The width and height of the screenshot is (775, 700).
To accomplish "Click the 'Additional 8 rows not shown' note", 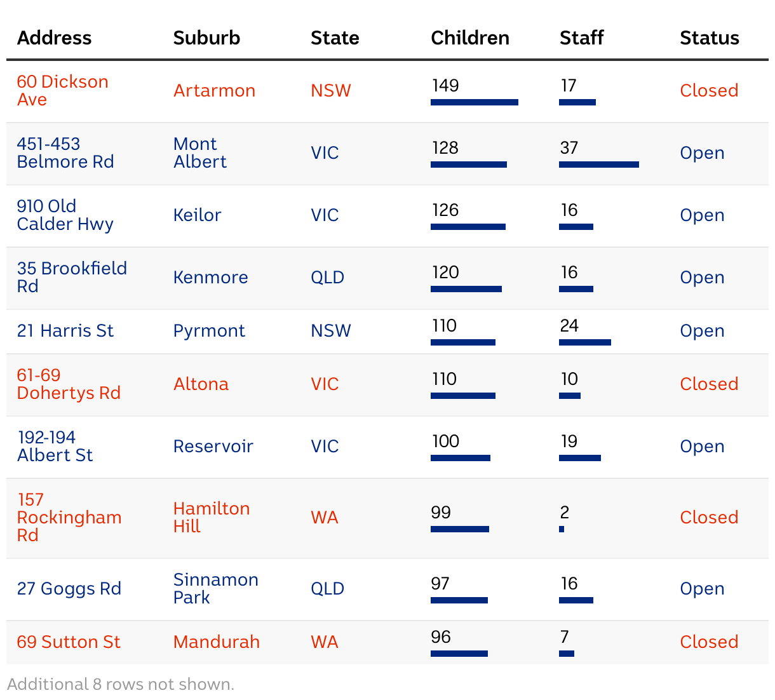I will [x=121, y=684].
